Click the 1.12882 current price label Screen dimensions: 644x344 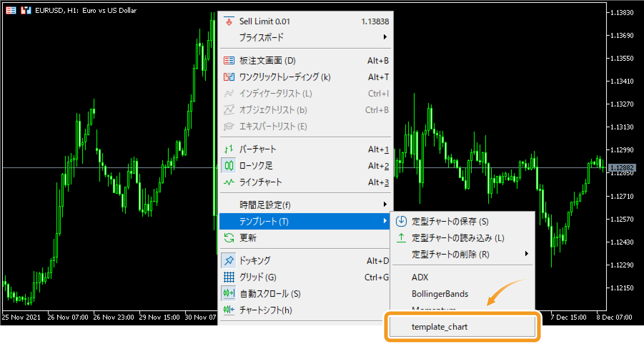click(622, 168)
